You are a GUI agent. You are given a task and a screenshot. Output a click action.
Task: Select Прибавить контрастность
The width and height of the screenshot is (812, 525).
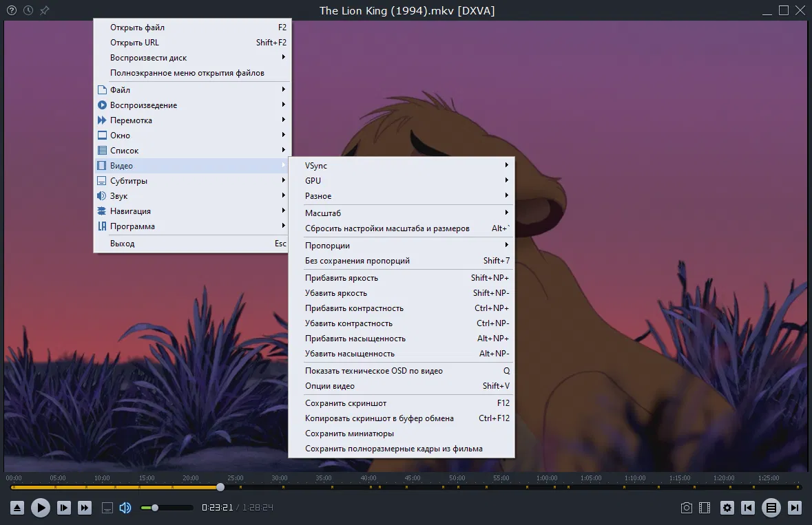click(x=402, y=308)
